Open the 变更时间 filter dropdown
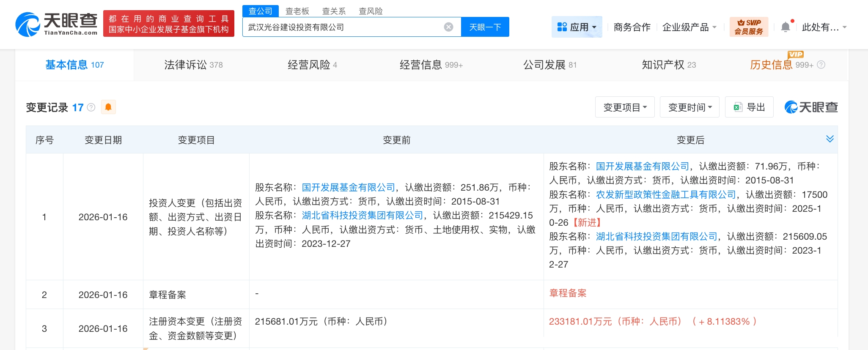Screen dimensions: 868x350 click(x=689, y=107)
